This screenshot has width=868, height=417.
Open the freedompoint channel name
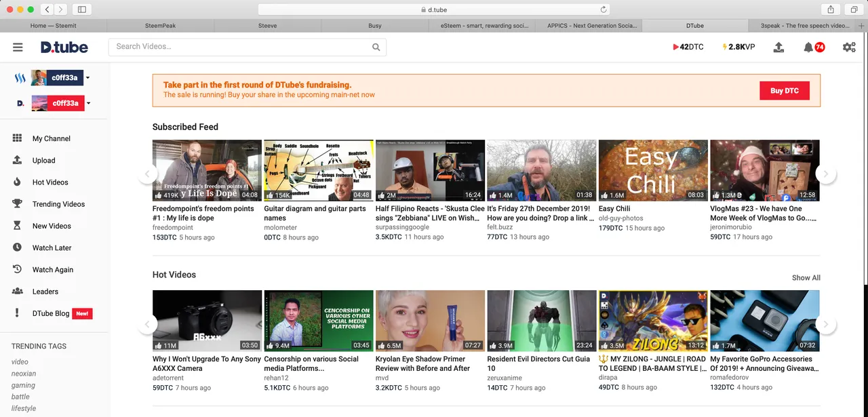point(173,228)
